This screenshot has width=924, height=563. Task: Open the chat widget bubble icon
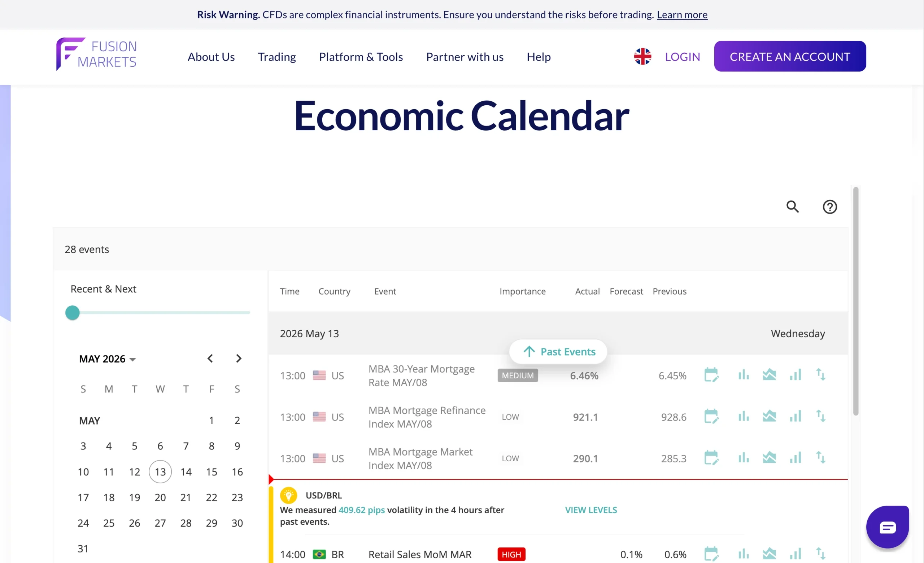(x=887, y=527)
